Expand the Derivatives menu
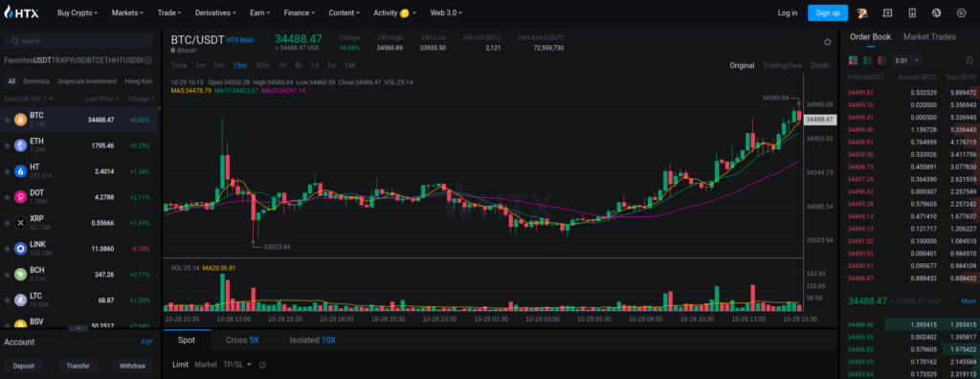The image size is (980, 379). pos(215,12)
